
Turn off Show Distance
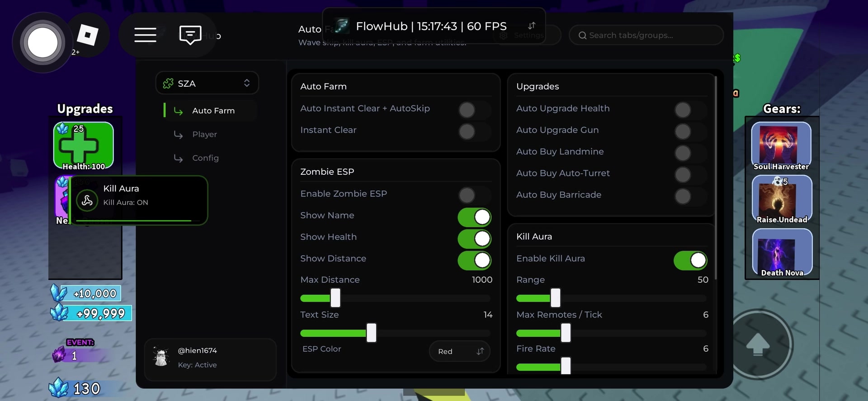(x=474, y=260)
